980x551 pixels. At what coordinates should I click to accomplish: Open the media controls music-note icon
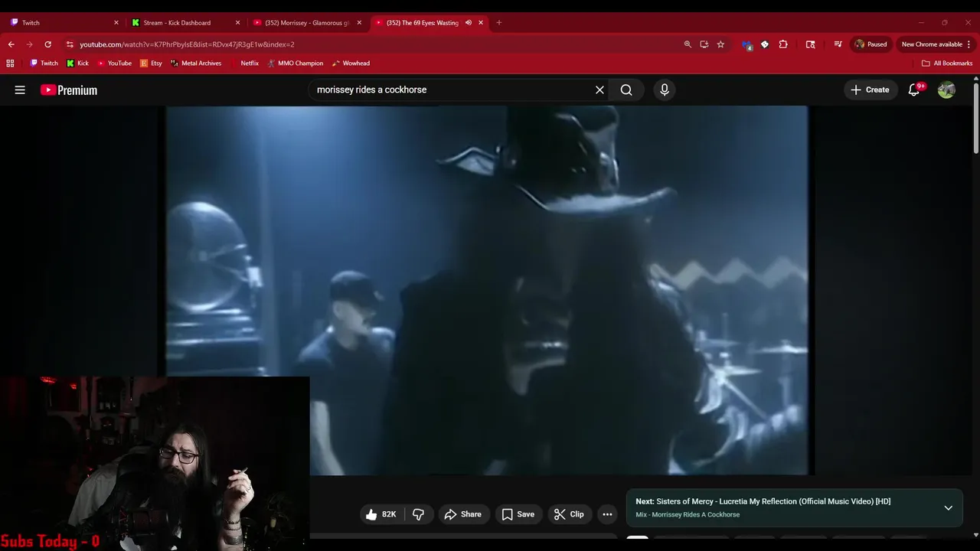[x=838, y=44]
